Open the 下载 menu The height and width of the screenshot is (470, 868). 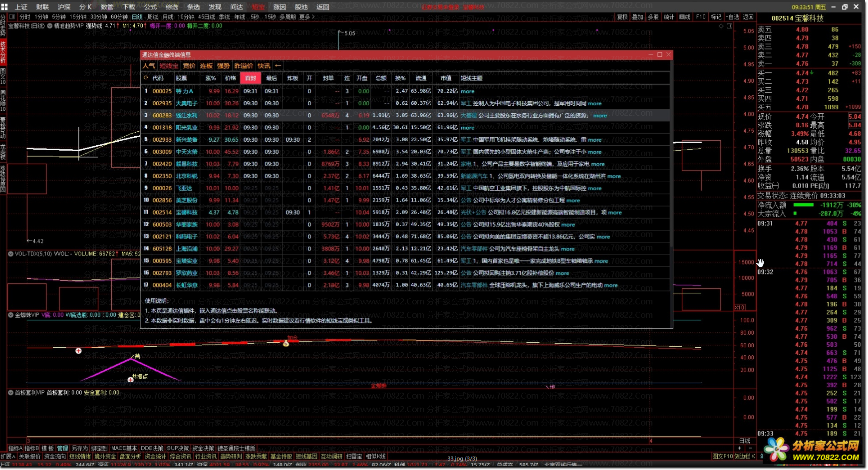pyautogui.click(x=129, y=7)
